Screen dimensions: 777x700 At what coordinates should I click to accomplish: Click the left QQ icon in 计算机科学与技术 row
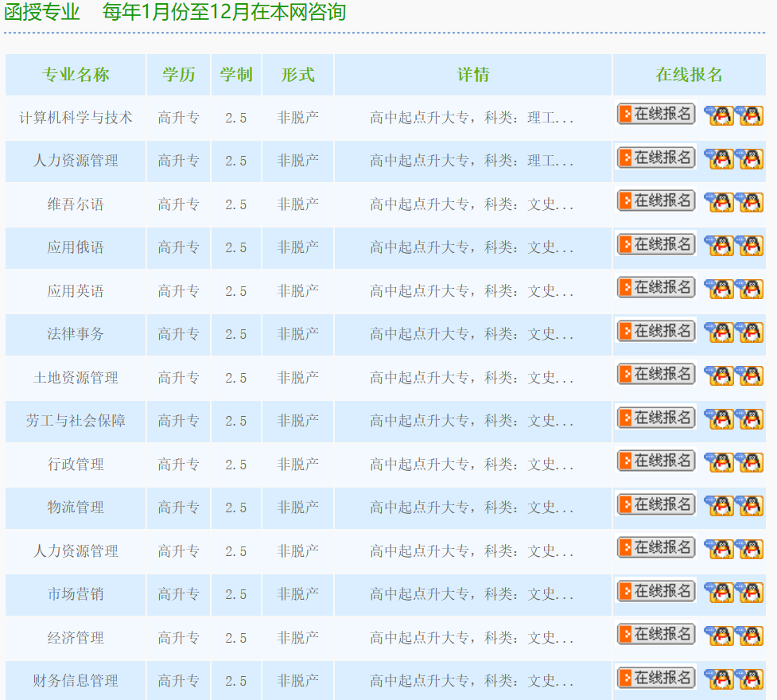pos(719,116)
